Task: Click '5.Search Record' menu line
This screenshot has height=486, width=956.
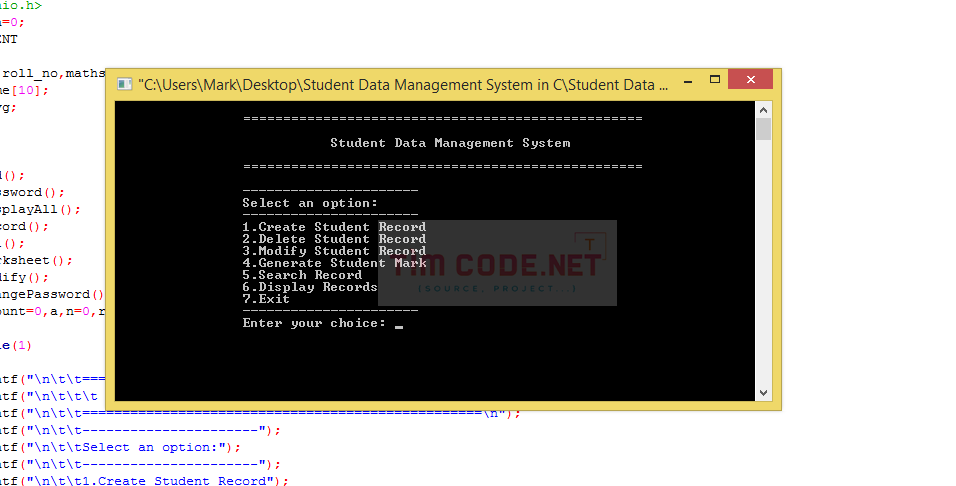Action: pos(302,275)
